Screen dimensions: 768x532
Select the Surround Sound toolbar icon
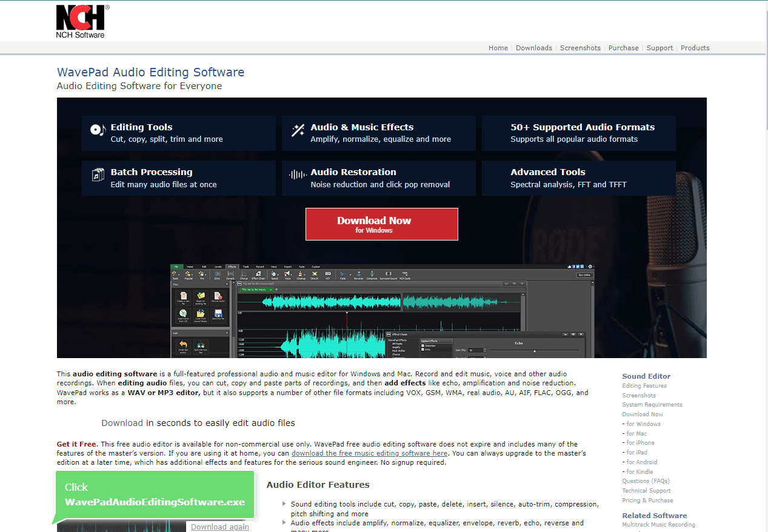coord(387,274)
